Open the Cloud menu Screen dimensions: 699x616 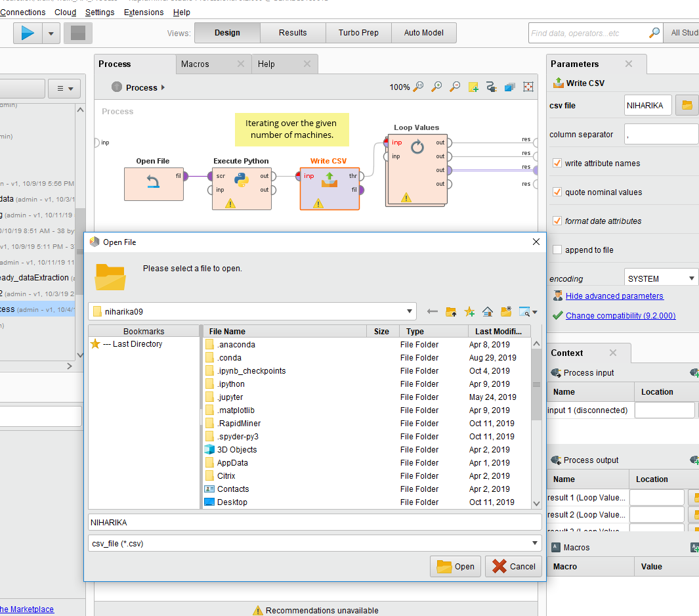coord(65,12)
